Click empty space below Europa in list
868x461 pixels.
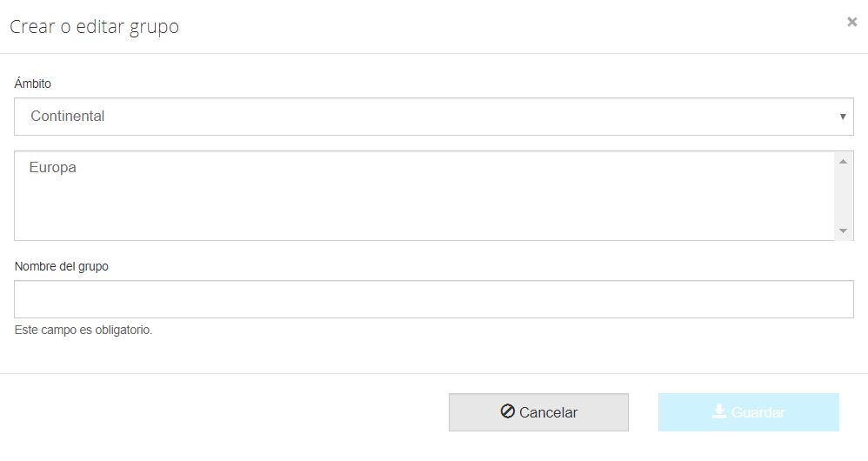point(348,213)
